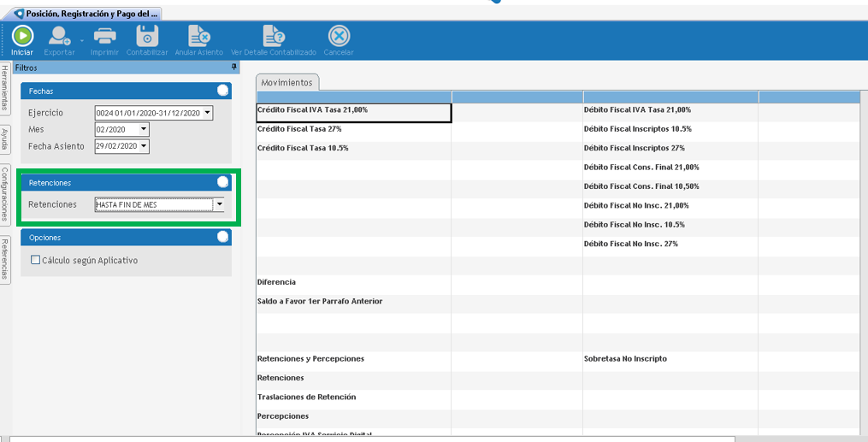Open Ver Detalle Contabilizado icon
868x442 pixels.
(273, 36)
